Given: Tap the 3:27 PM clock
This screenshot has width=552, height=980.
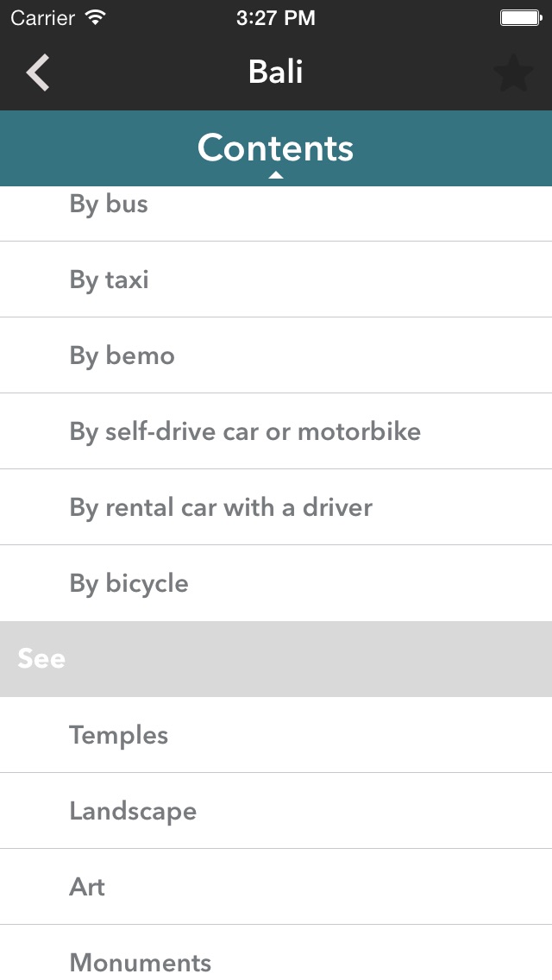Looking at the screenshot, I should (276, 18).
